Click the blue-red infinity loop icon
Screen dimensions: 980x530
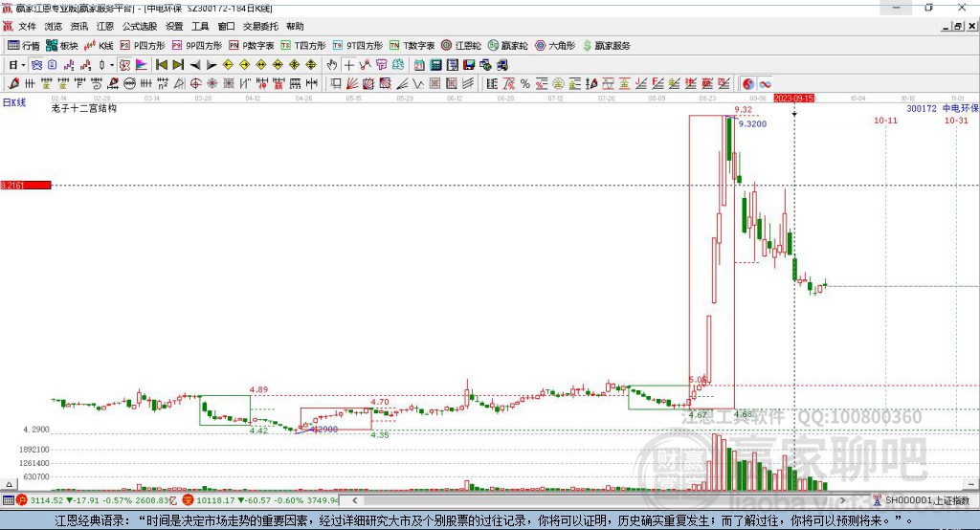pos(765,83)
